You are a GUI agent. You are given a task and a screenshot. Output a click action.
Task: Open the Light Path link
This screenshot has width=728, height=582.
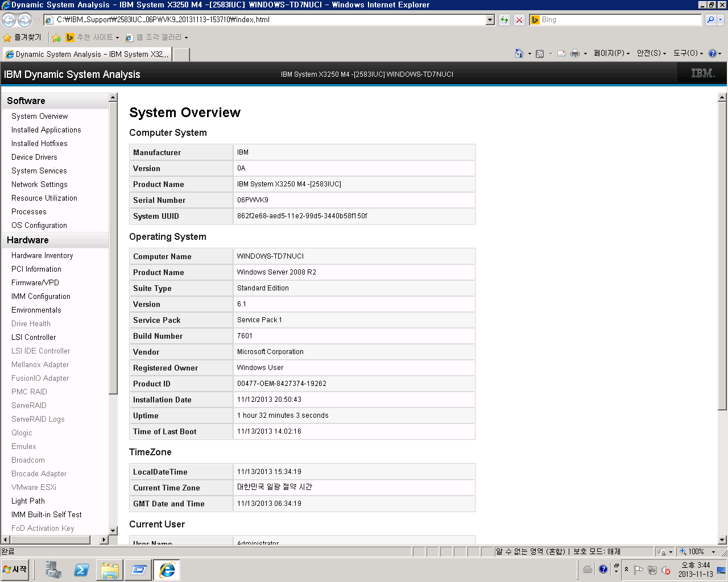tap(28, 501)
